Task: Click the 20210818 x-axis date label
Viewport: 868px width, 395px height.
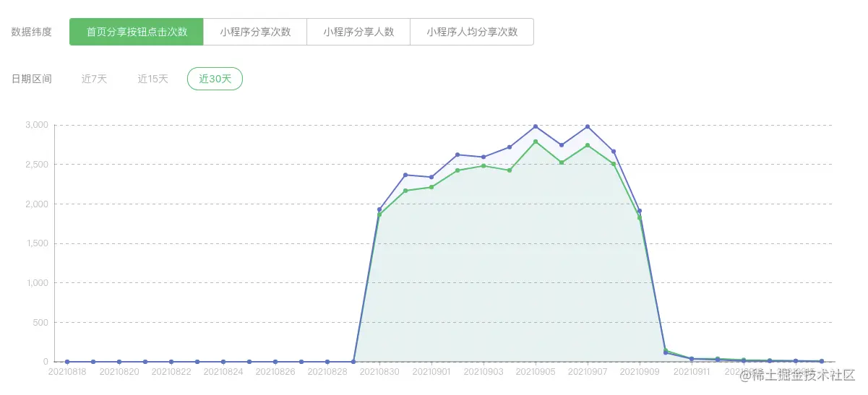Action: [x=67, y=372]
